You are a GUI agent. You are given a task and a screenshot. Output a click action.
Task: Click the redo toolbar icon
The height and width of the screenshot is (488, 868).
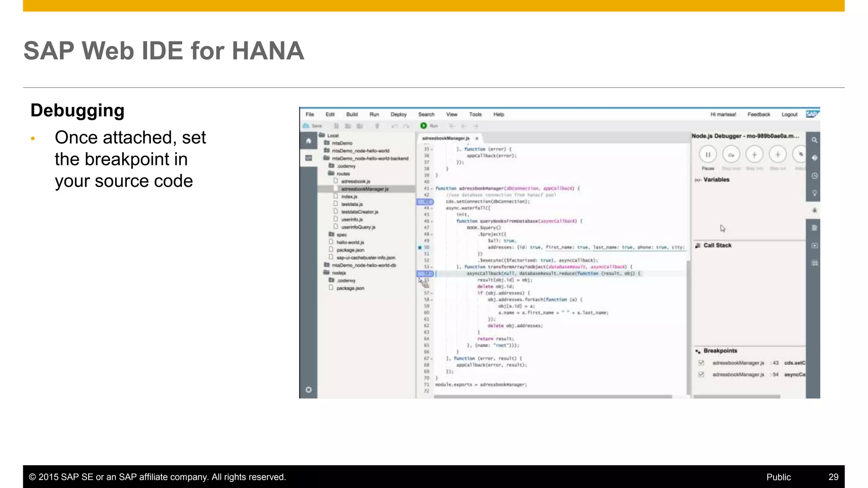[406, 126]
